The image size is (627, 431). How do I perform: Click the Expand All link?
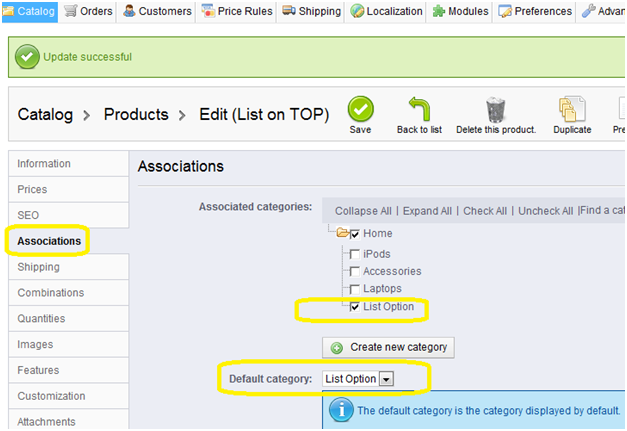click(x=427, y=211)
